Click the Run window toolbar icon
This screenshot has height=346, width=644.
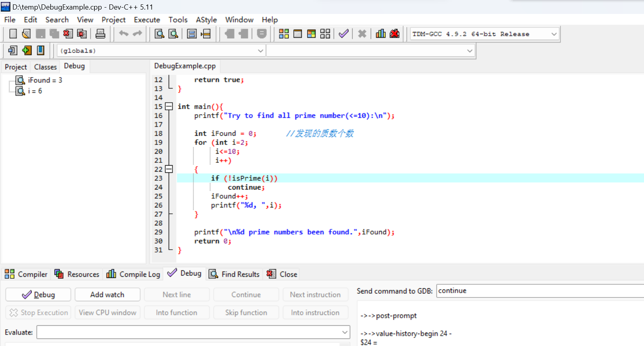(298, 34)
